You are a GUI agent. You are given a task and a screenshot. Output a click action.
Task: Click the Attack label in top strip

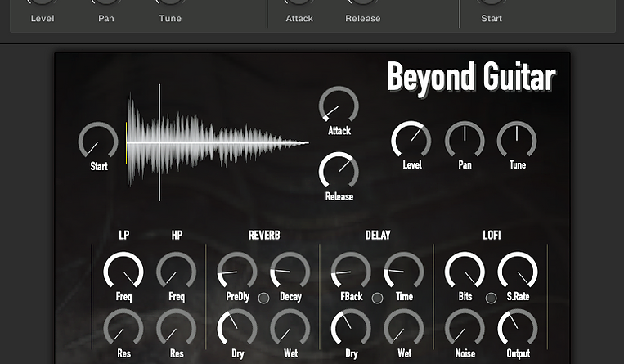(299, 18)
